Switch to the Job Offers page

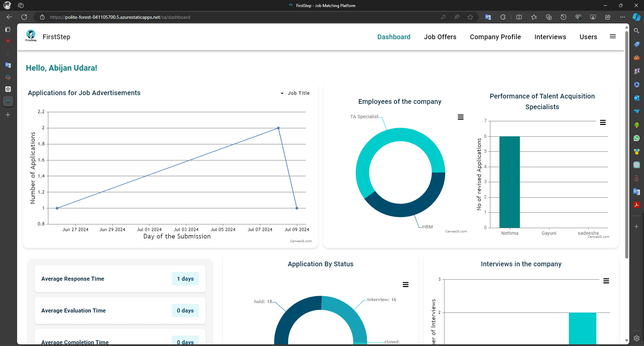440,37
